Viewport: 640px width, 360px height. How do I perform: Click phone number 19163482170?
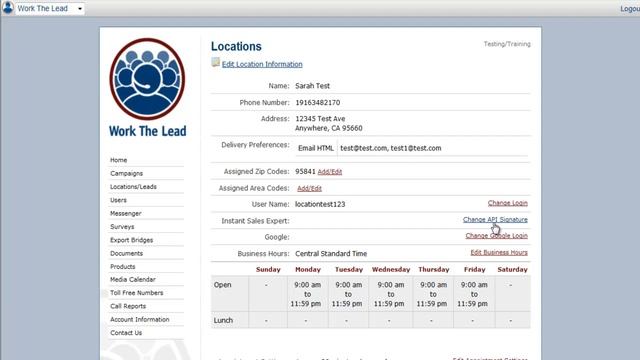pos(318,102)
